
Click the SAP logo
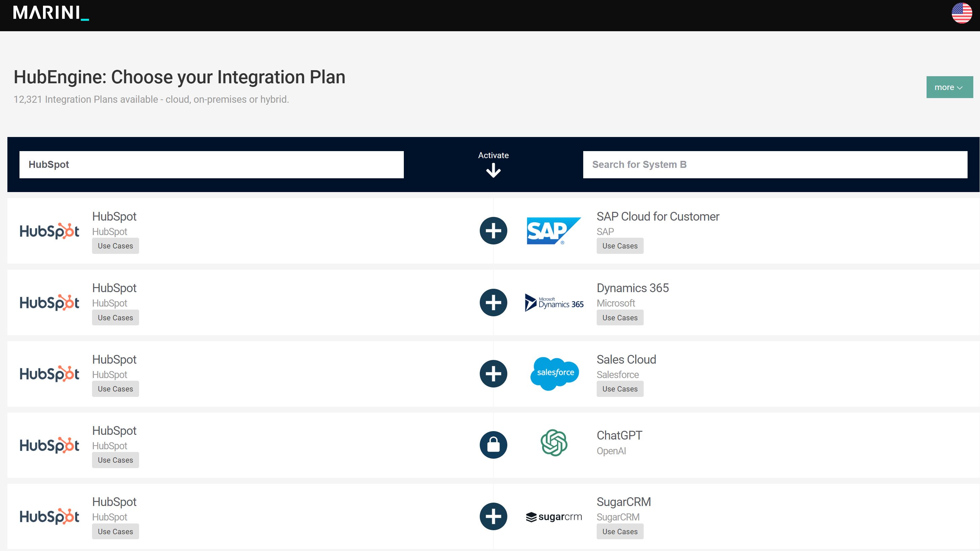pyautogui.click(x=554, y=230)
